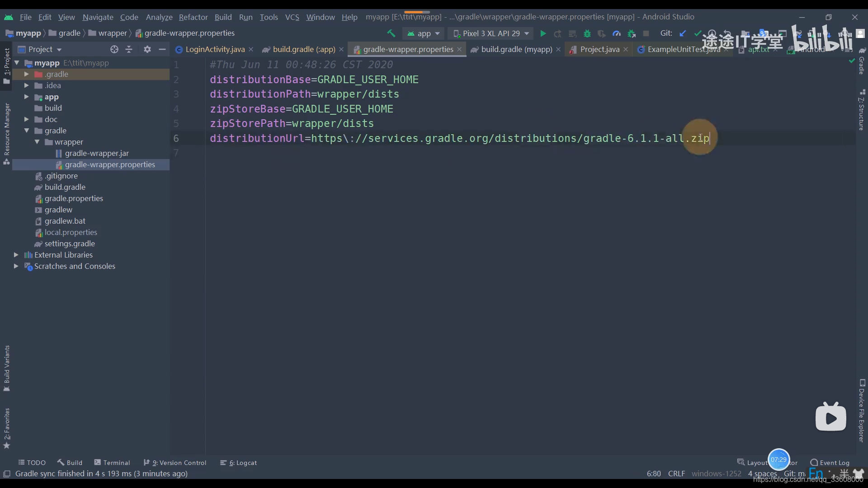
Task: Close the gradle-wrapper.properties tab
Action: click(x=459, y=49)
